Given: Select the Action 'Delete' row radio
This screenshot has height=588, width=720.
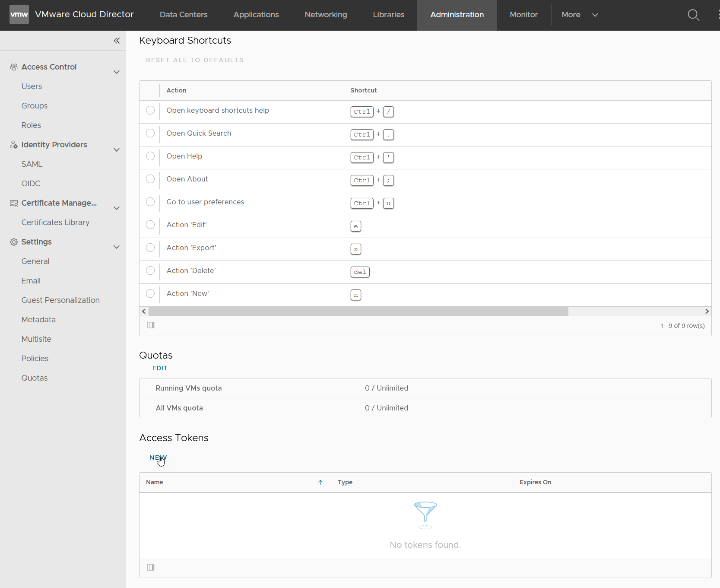Looking at the screenshot, I should (x=150, y=271).
